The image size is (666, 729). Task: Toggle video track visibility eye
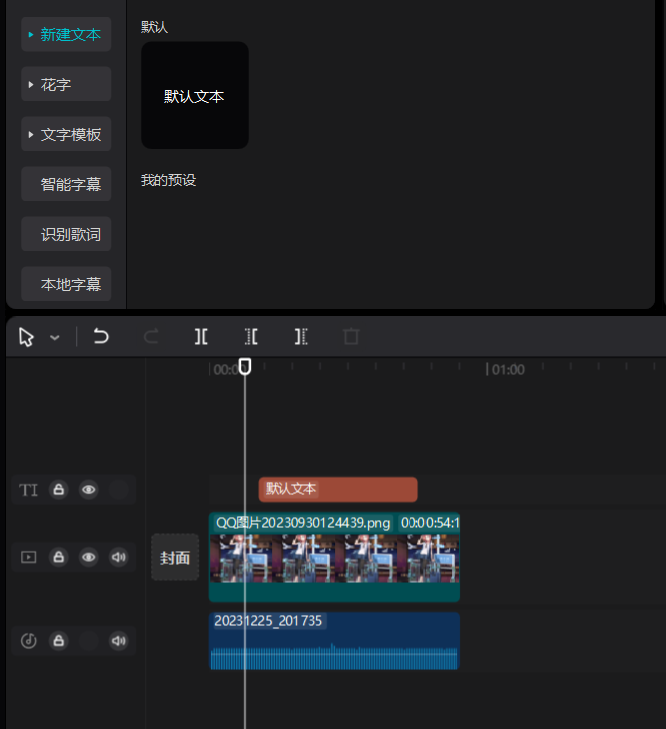[89, 557]
